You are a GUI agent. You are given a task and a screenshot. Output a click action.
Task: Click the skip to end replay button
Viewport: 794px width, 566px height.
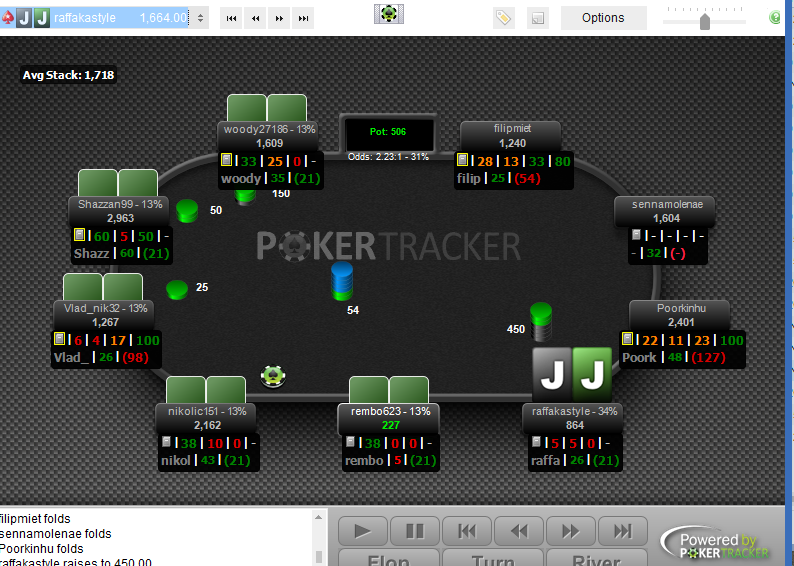click(x=622, y=531)
